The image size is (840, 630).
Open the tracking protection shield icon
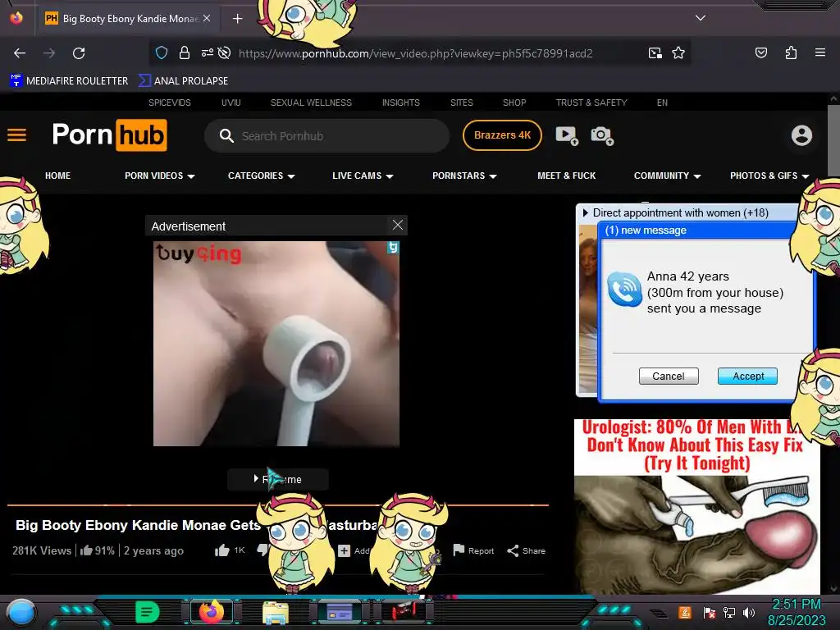tap(162, 53)
